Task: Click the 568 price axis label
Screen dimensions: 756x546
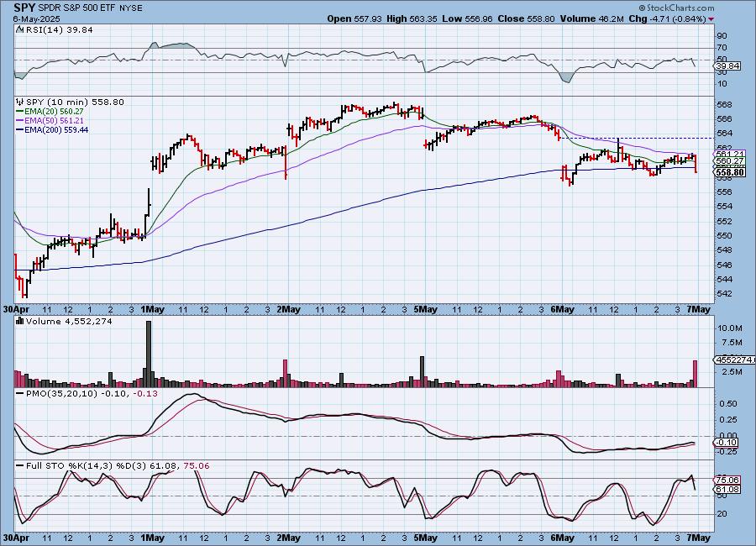Action: click(724, 105)
